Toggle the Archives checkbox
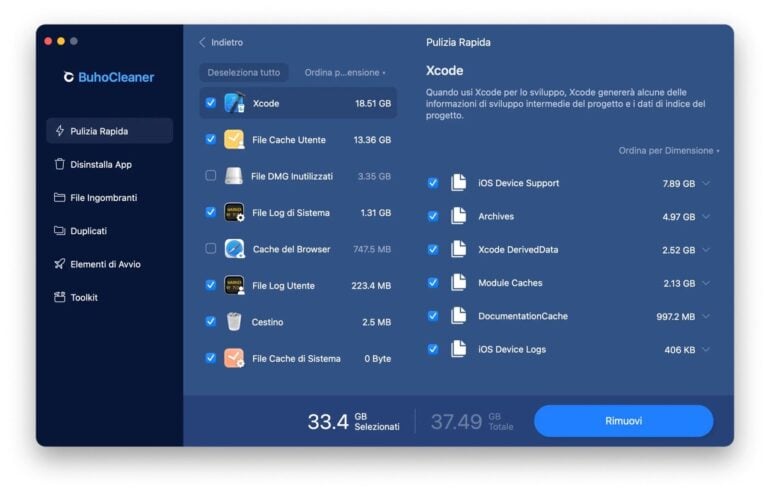This screenshot has height=494, width=770. pos(433,216)
